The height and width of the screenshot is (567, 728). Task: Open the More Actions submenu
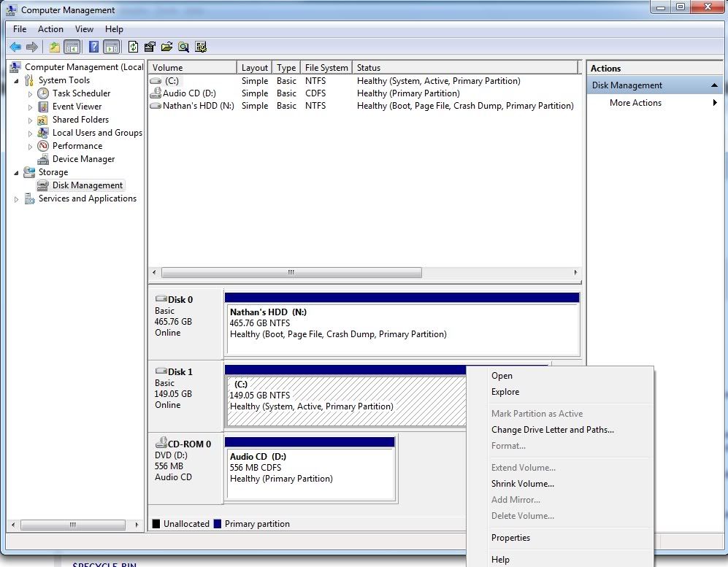655,103
